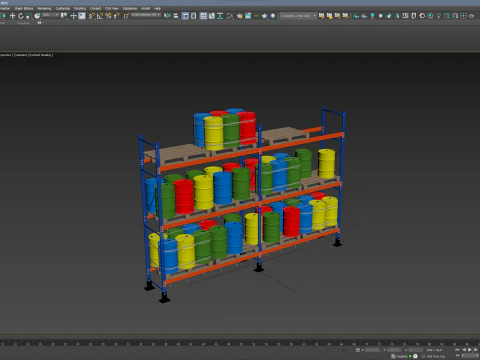
Task: Click the blue globe render online icon
Action: tap(273, 16)
